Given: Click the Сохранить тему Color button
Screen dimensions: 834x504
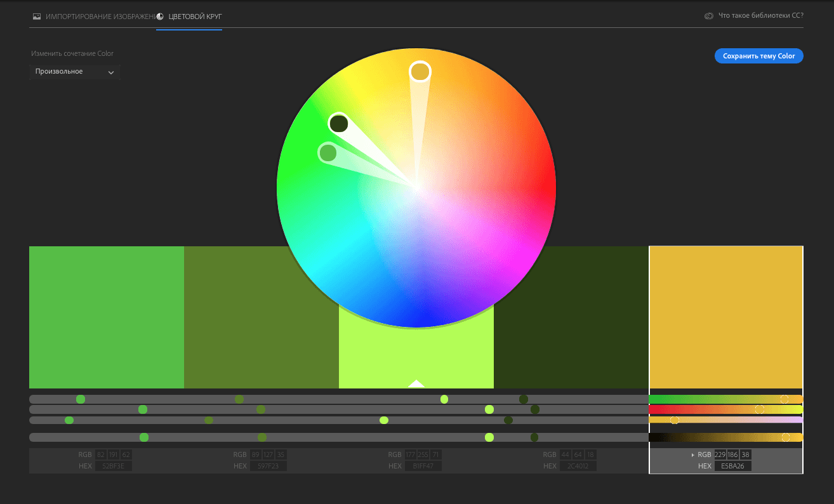Looking at the screenshot, I should tap(758, 56).
